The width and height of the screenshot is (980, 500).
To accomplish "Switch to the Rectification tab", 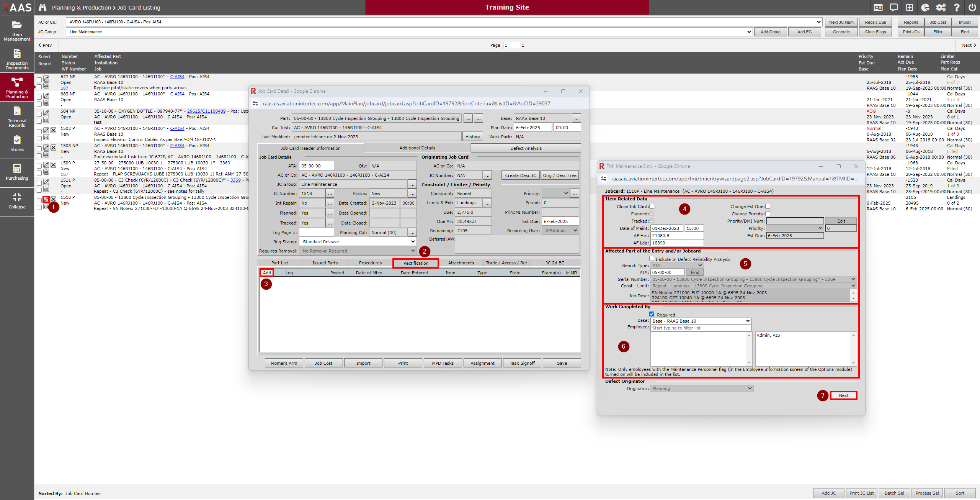I will (415, 263).
